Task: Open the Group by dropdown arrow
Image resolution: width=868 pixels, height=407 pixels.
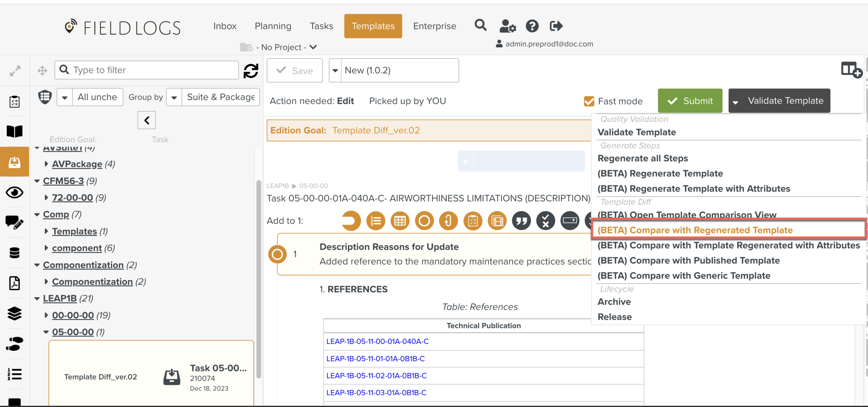Action: [174, 97]
